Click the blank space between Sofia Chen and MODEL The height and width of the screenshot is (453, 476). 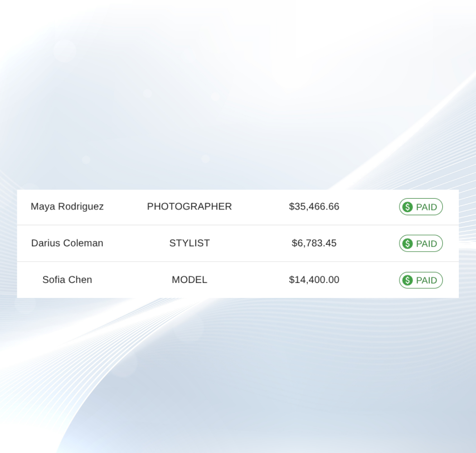pyautogui.click(x=131, y=280)
